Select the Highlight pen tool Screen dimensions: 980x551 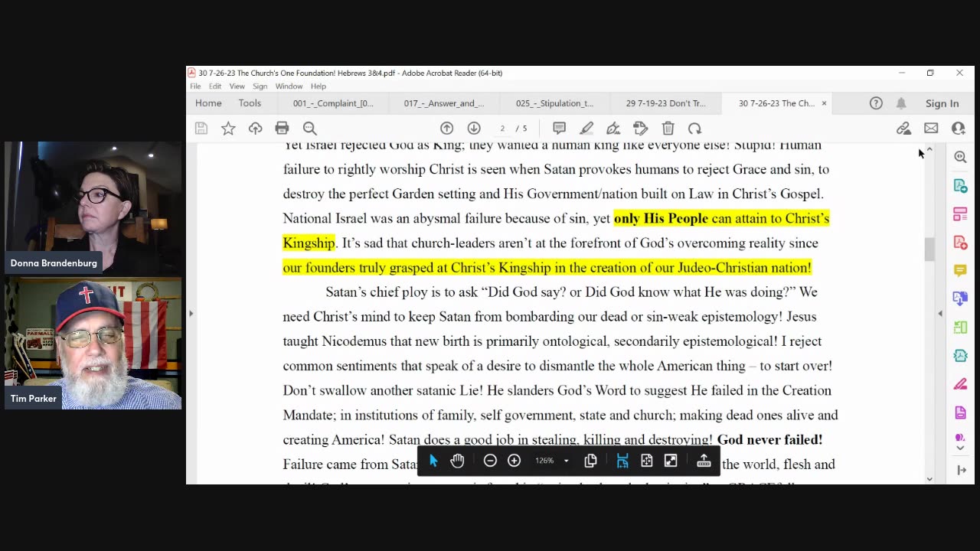coord(586,129)
